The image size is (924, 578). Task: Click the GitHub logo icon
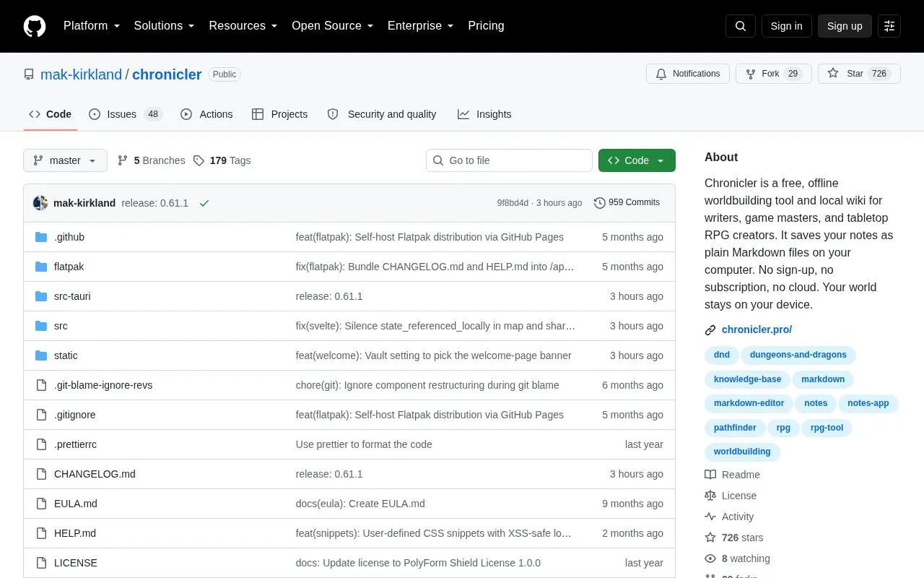35,26
